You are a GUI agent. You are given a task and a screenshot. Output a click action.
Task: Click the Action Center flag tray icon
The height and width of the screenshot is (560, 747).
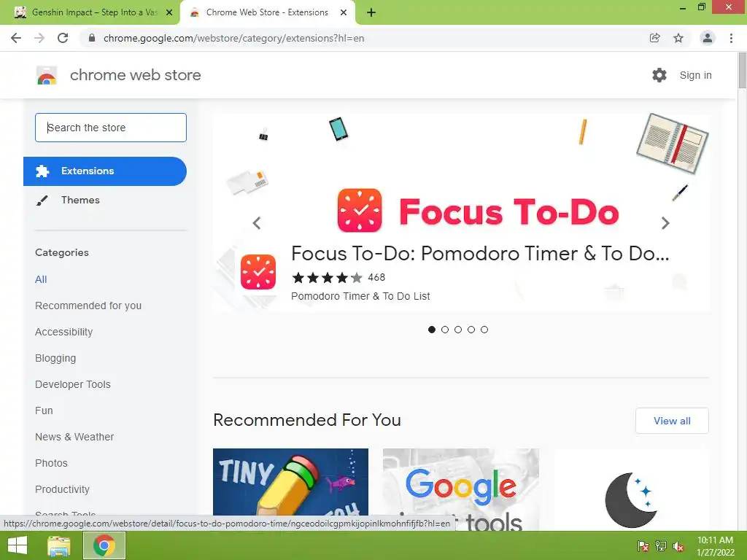[643, 546]
